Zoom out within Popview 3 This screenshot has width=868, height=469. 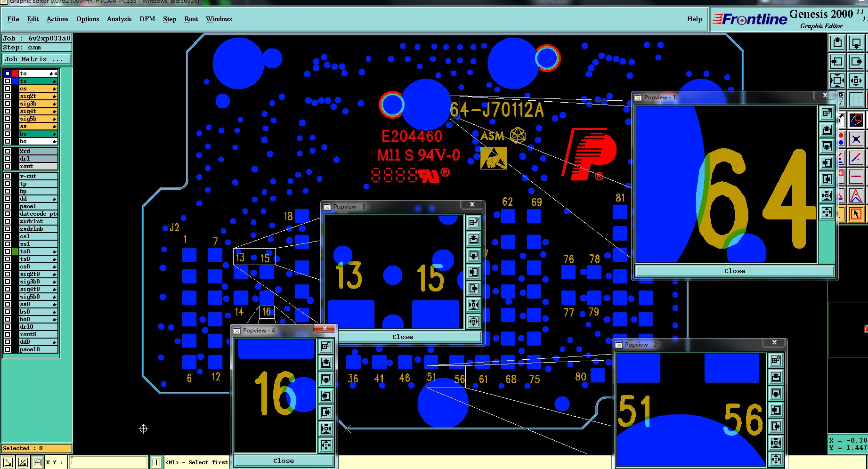point(473,321)
